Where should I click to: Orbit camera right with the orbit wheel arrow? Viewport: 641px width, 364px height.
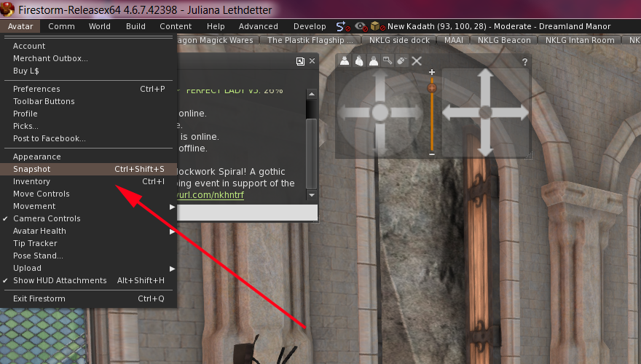(406, 112)
